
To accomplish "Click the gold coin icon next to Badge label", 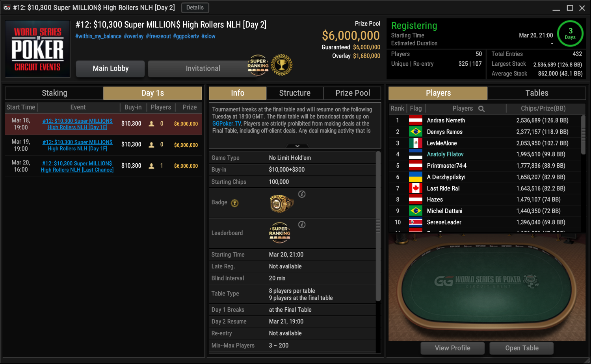I will tap(235, 203).
